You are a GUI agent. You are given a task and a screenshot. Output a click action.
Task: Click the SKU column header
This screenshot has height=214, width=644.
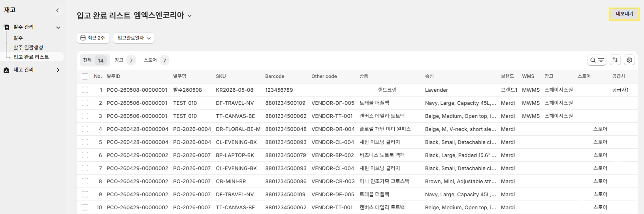tap(221, 76)
